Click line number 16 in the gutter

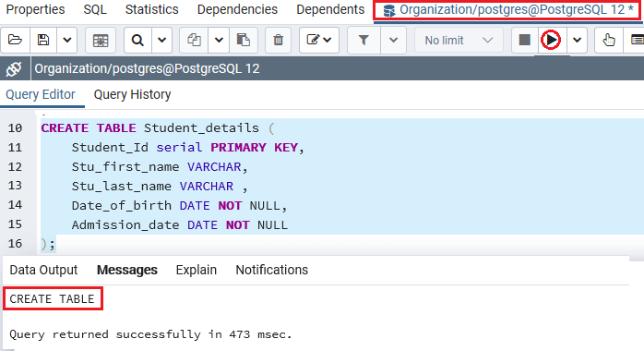pos(15,244)
